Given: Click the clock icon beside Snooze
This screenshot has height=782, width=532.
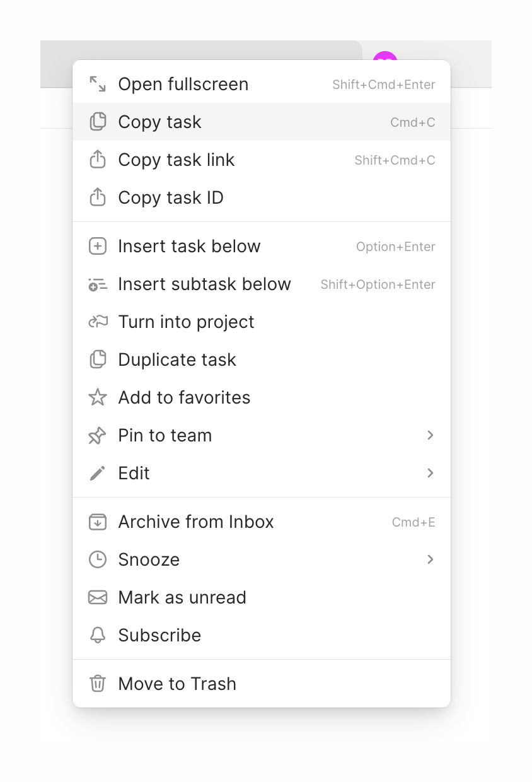Looking at the screenshot, I should [x=98, y=559].
